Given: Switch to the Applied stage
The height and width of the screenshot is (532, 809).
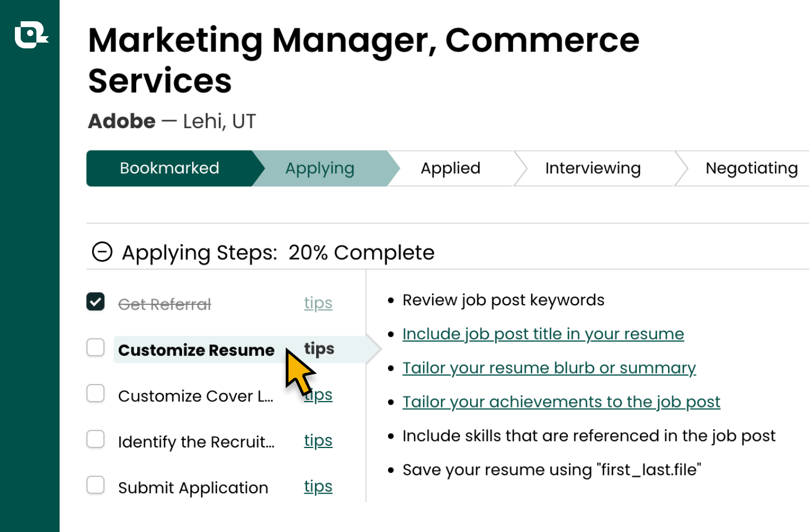Looking at the screenshot, I should (451, 168).
